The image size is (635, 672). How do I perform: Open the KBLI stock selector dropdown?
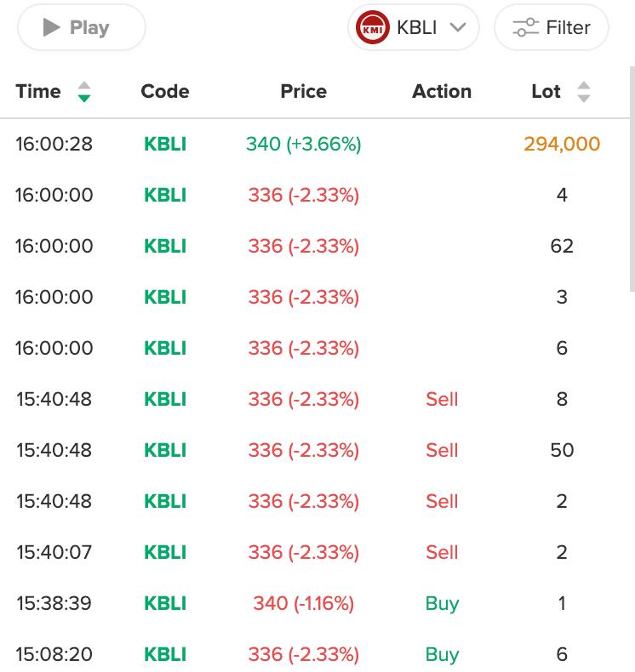click(x=415, y=28)
